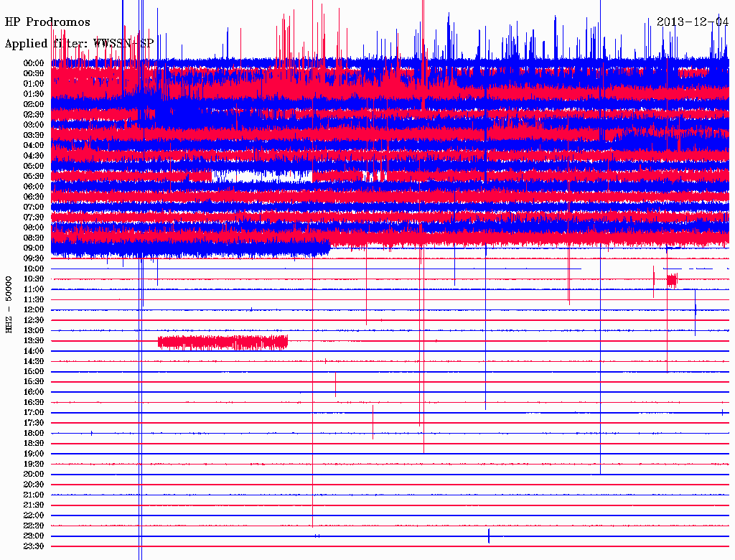
Task: Click the white gap in the 05:30 trace
Action: [262, 176]
